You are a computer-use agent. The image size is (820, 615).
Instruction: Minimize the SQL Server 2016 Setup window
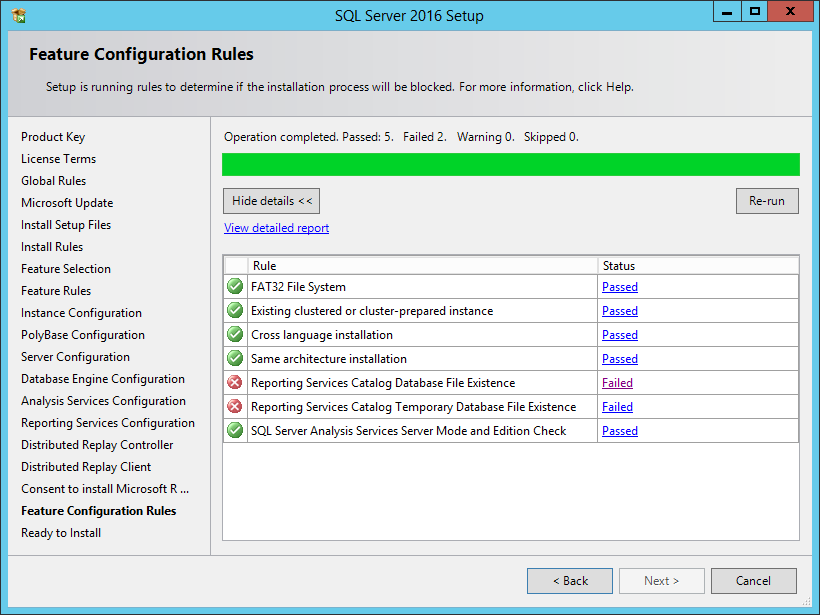pyautogui.click(x=727, y=12)
